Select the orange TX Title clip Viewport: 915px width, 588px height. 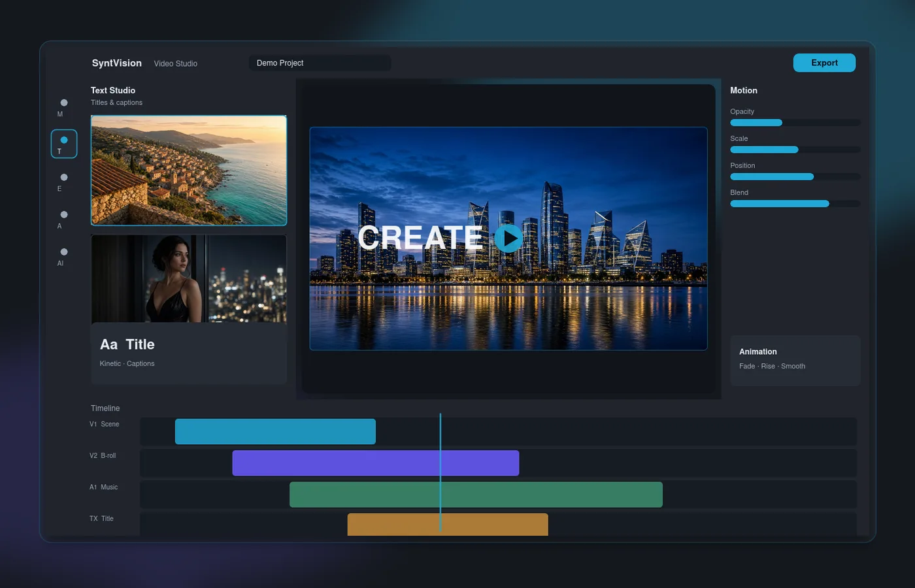tap(448, 525)
